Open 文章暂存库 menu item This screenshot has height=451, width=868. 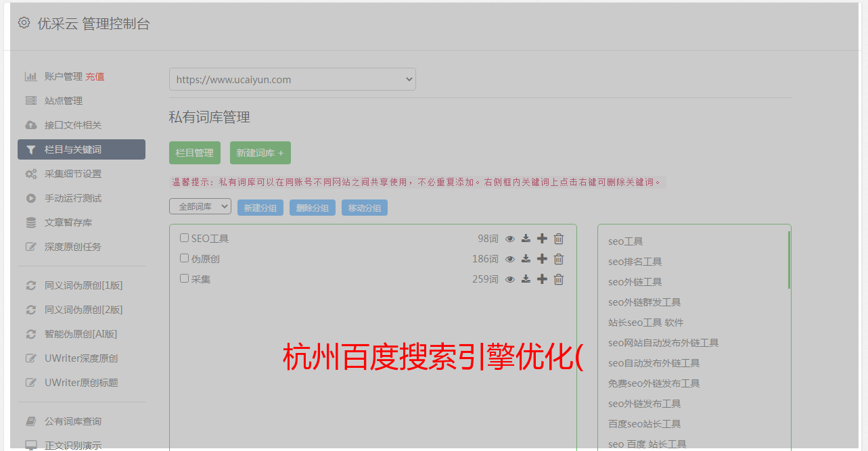68,222
